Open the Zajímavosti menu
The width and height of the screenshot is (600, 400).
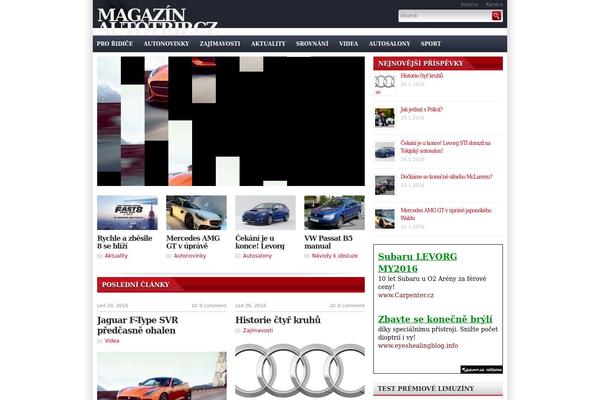click(x=220, y=44)
